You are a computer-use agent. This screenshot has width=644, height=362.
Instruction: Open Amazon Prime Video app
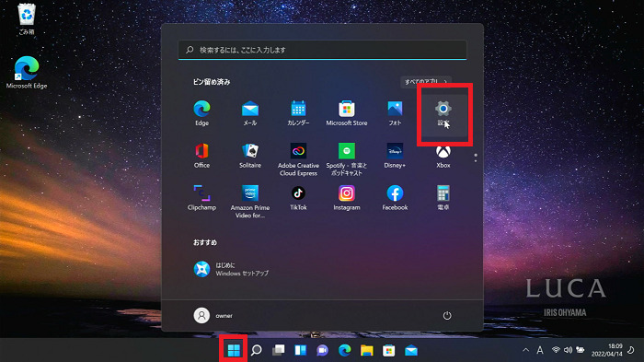(x=250, y=202)
